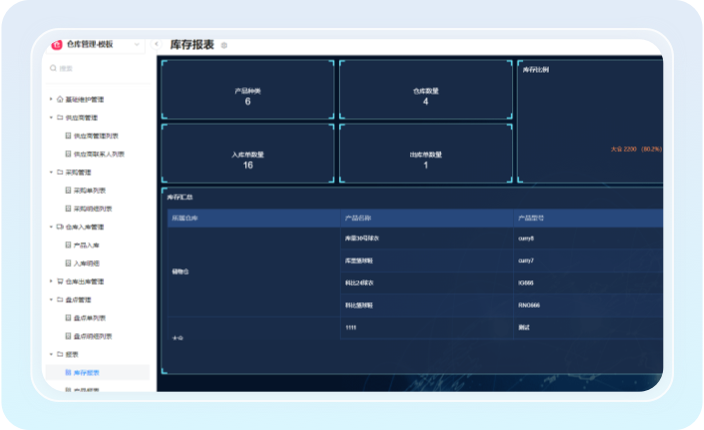This screenshot has height=430, width=704.
Task: Collapse the sidebar with the arrow button
Action: [157, 45]
